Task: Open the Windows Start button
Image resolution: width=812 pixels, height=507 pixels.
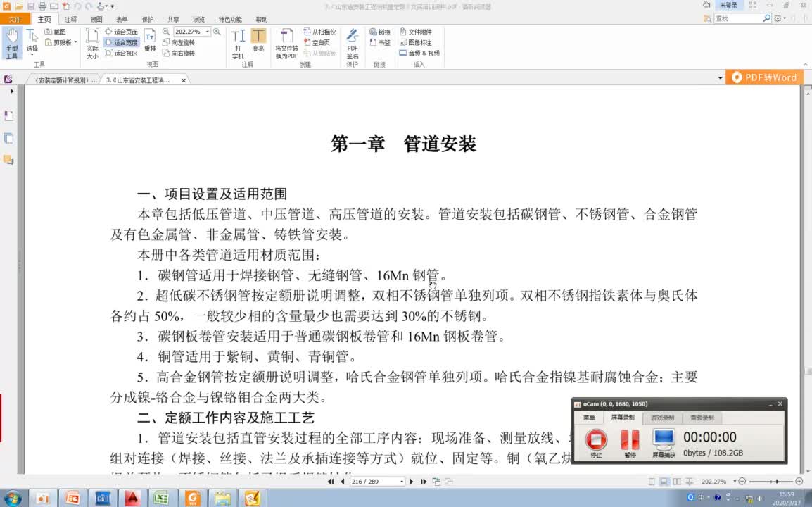Action: click(11, 499)
